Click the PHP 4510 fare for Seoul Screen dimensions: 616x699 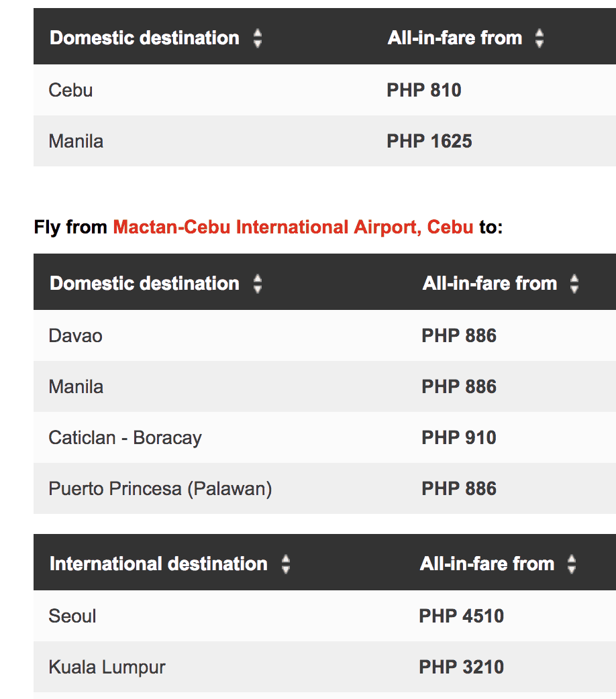click(x=462, y=616)
